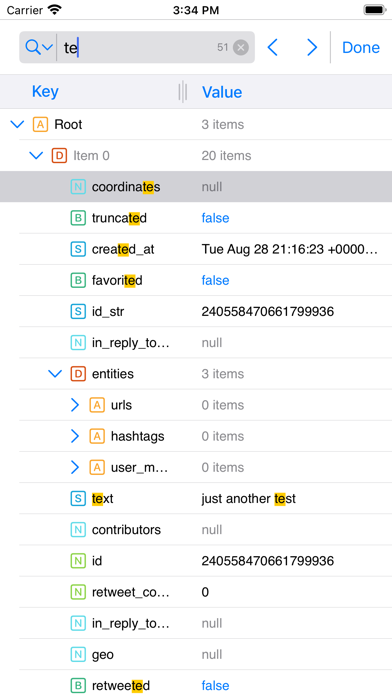Select the 'just another test' value
This screenshot has height=696, width=392.
pos(249,498)
